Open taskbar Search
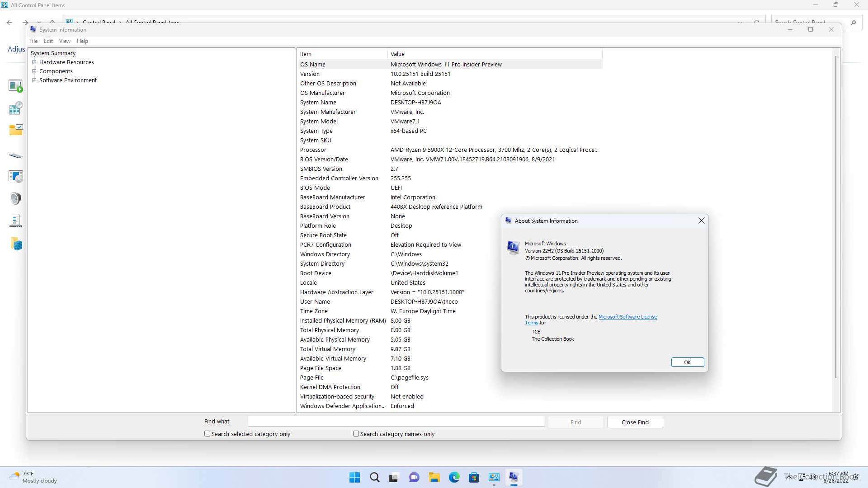Image resolution: width=868 pixels, height=488 pixels. tap(375, 477)
